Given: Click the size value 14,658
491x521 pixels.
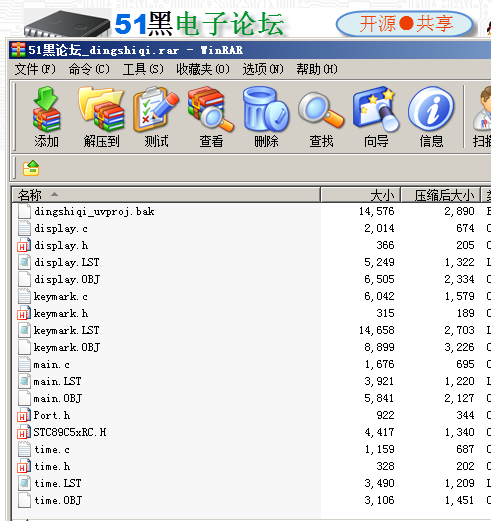Looking at the screenshot, I should (x=377, y=330).
